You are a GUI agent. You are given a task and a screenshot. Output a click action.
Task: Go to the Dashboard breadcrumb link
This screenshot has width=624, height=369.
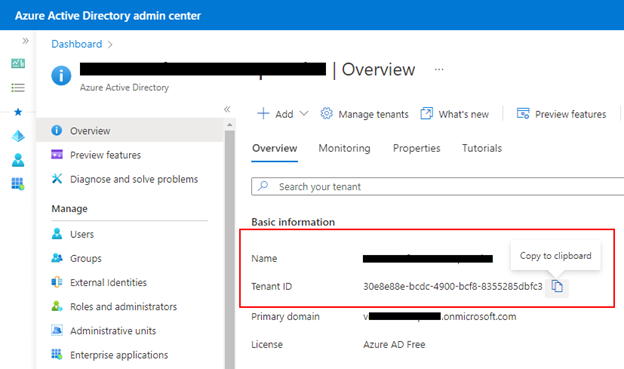pyautogui.click(x=77, y=44)
